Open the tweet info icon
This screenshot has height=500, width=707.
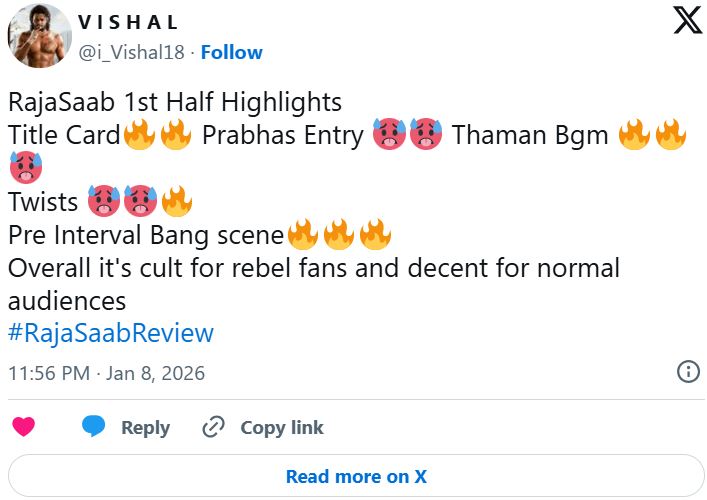(x=688, y=372)
